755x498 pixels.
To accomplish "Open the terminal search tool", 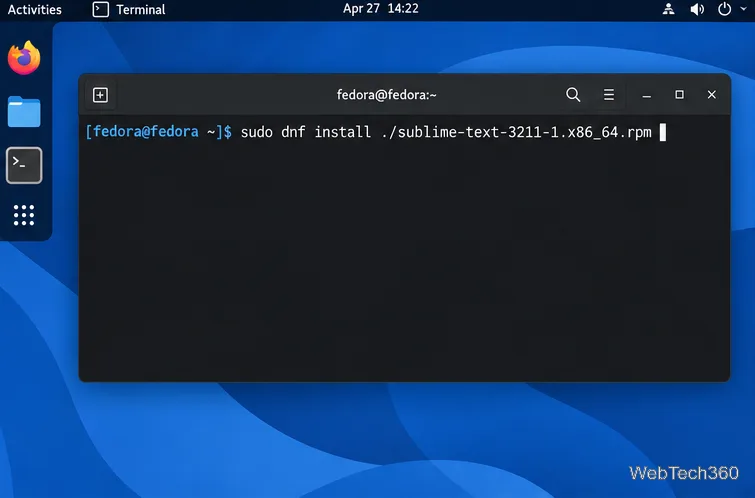I will coord(573,94).
